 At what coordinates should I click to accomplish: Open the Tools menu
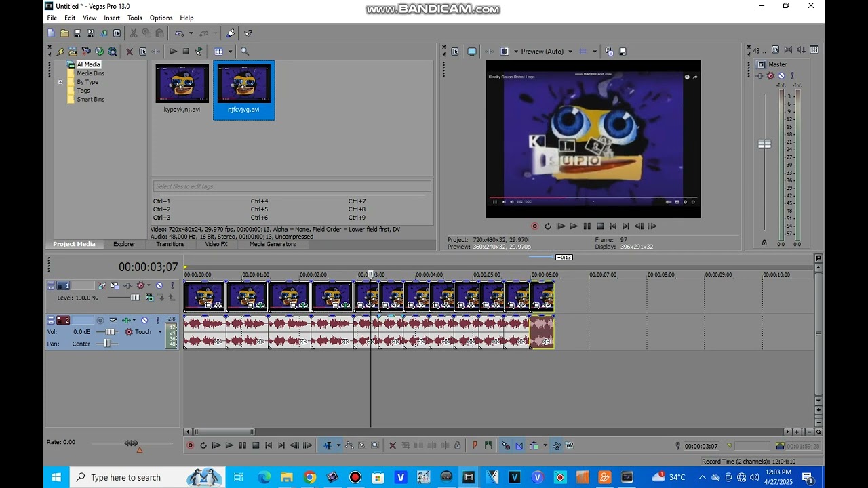pos(135,18)
